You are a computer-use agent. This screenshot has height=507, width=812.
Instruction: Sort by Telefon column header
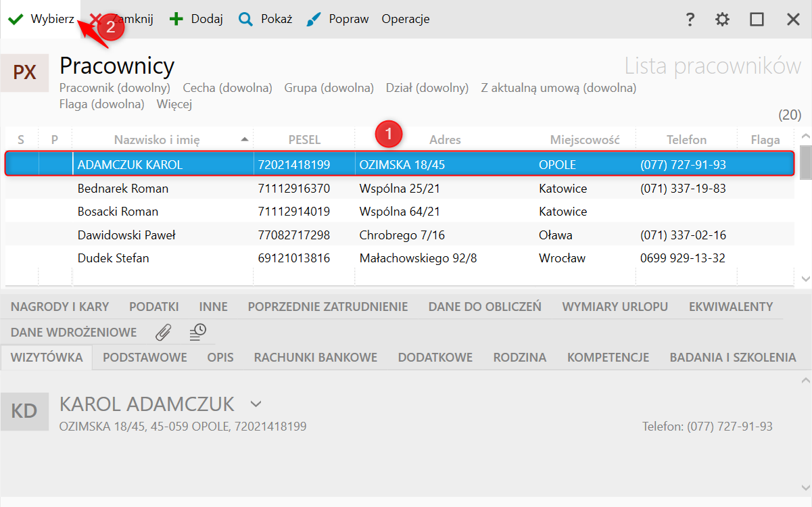click(686, 140)
